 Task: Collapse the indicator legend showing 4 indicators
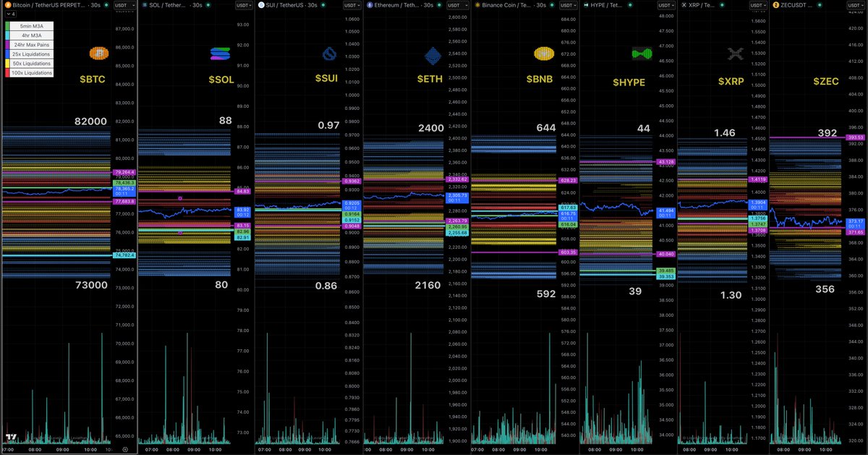10,14
